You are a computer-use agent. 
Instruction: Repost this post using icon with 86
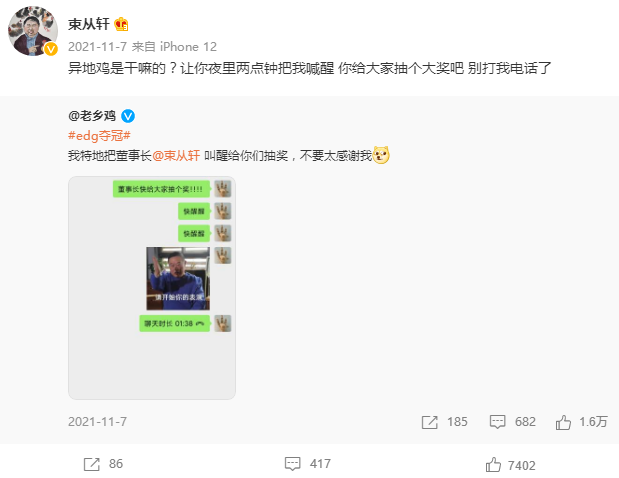pos(92,464)
